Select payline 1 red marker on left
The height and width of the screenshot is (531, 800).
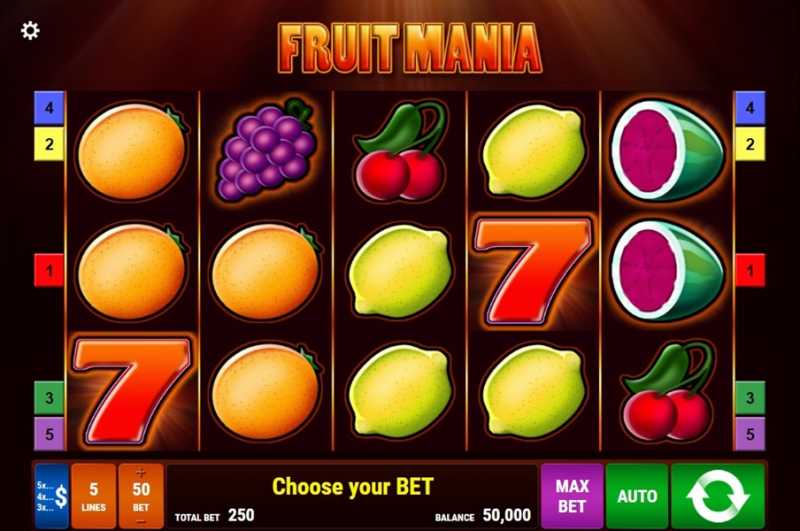(x=49, y=270)
